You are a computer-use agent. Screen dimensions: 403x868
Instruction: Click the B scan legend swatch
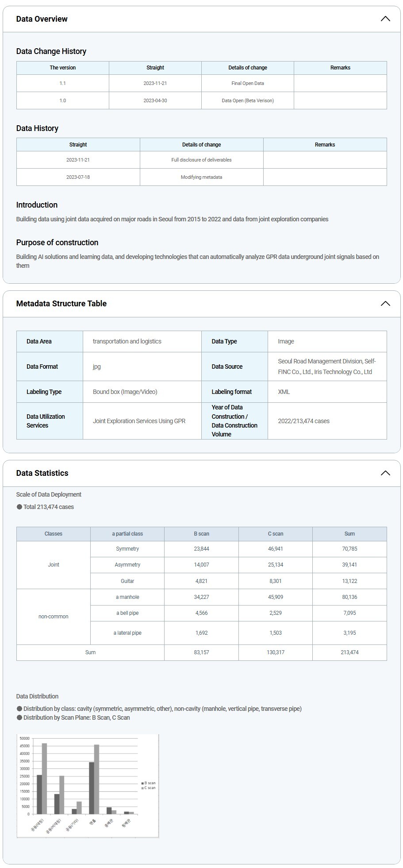click(x=142, y=783)
